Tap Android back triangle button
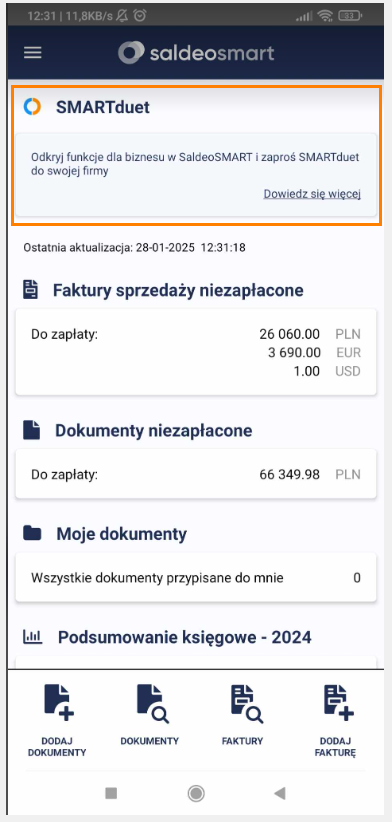Screen dimensions: 392x822 click(x=279, y=794)
